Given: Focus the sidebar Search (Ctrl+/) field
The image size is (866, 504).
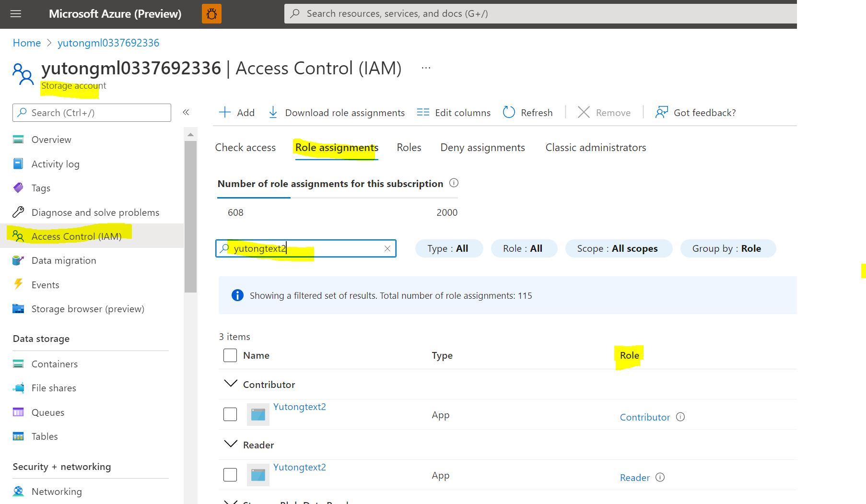Looking at the screenshot, I should 92,113.
